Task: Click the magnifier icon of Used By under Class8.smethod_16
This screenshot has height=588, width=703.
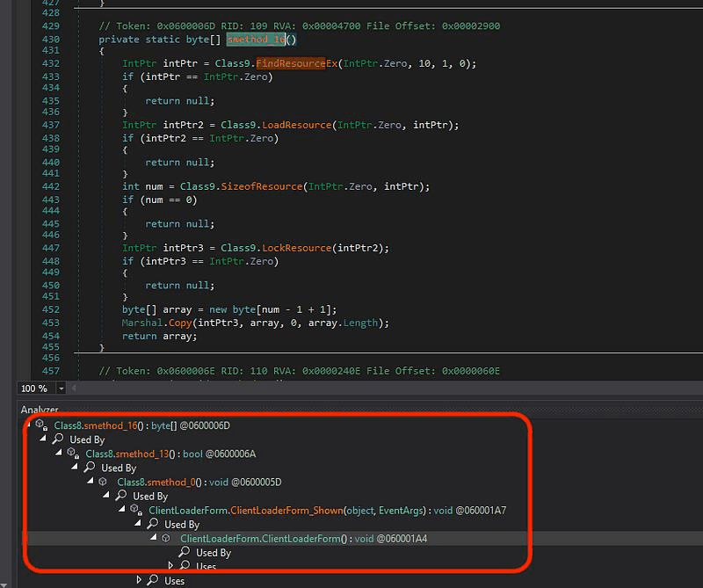Action: point(58,439)
